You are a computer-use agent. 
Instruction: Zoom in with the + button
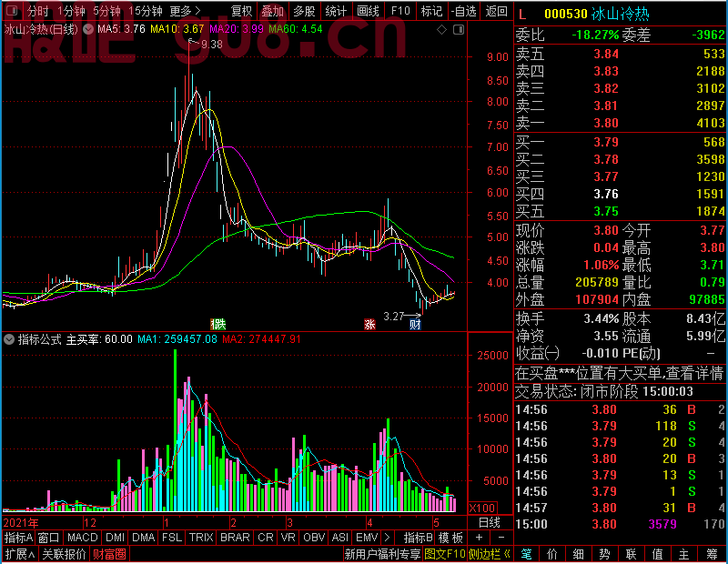pos(480,538)
